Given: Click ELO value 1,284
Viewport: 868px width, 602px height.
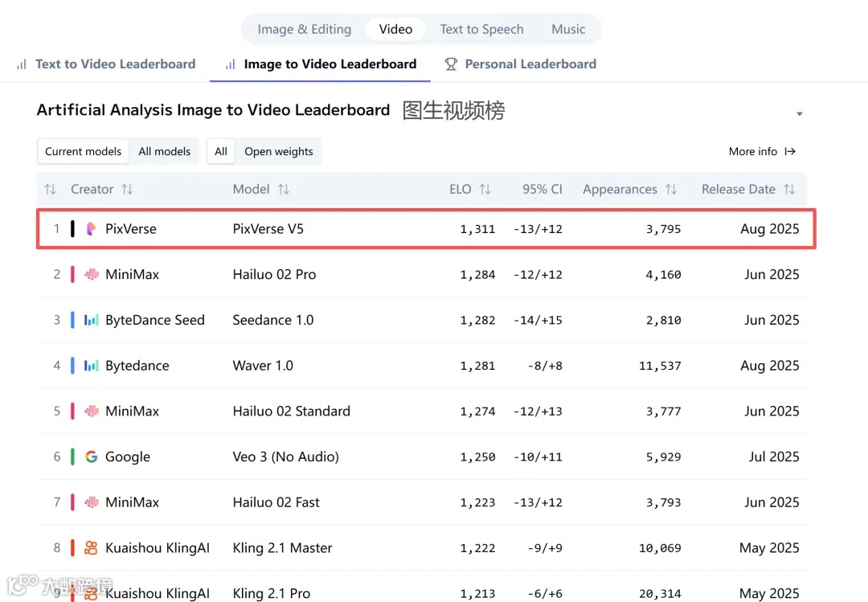Looking at the screenshot, I should [x=477, y=275].
